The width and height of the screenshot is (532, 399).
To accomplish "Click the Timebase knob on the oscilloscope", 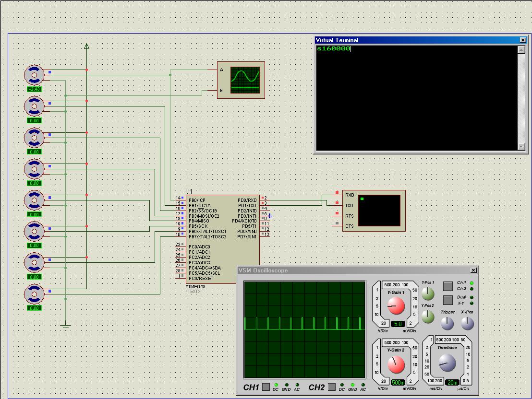I will click(447, 364).
